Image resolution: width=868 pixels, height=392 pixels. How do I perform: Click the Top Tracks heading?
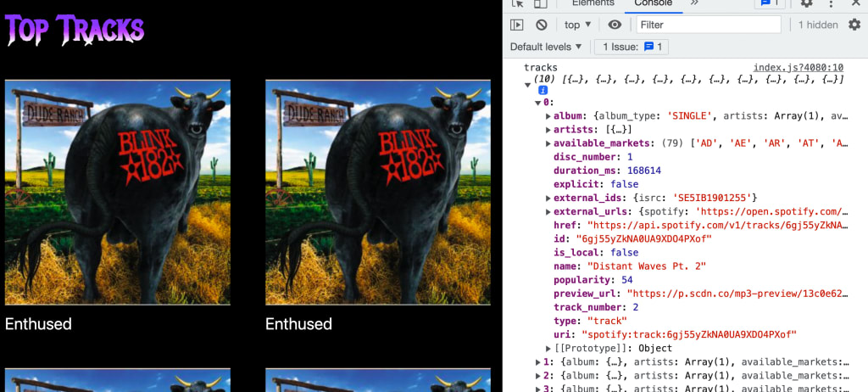click(75, 30)
